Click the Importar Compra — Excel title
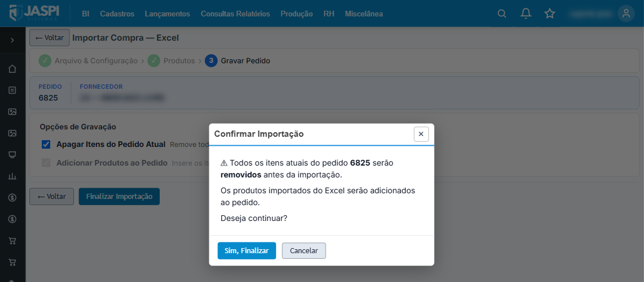Image resolution: width=644 pixels, height=282 pixels. (x=126, y=38)
